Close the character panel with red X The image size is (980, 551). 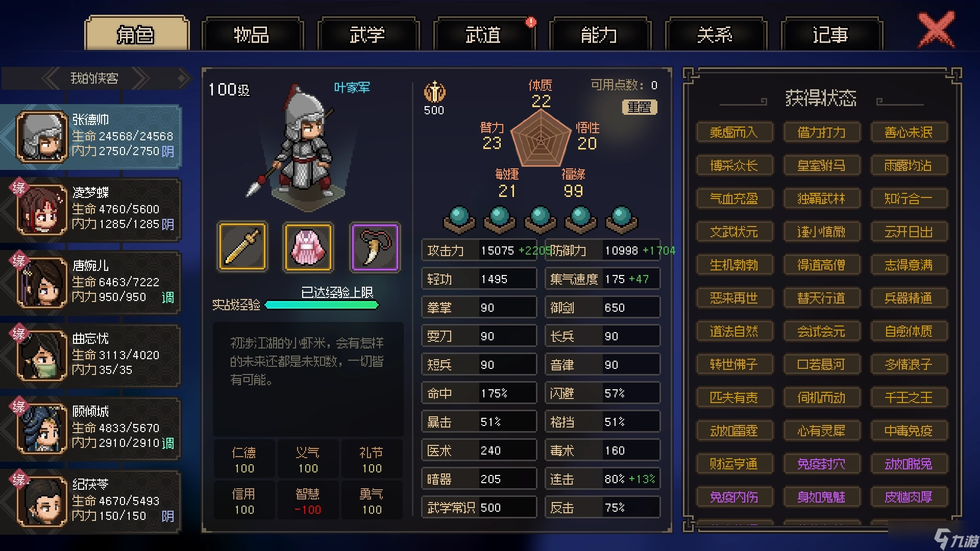point(936,30)
